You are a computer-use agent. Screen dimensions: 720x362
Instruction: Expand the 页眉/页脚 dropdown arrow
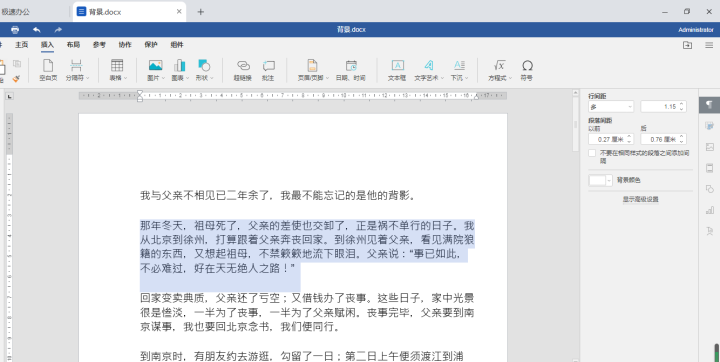pyautogui.click(x=327, y=79)
